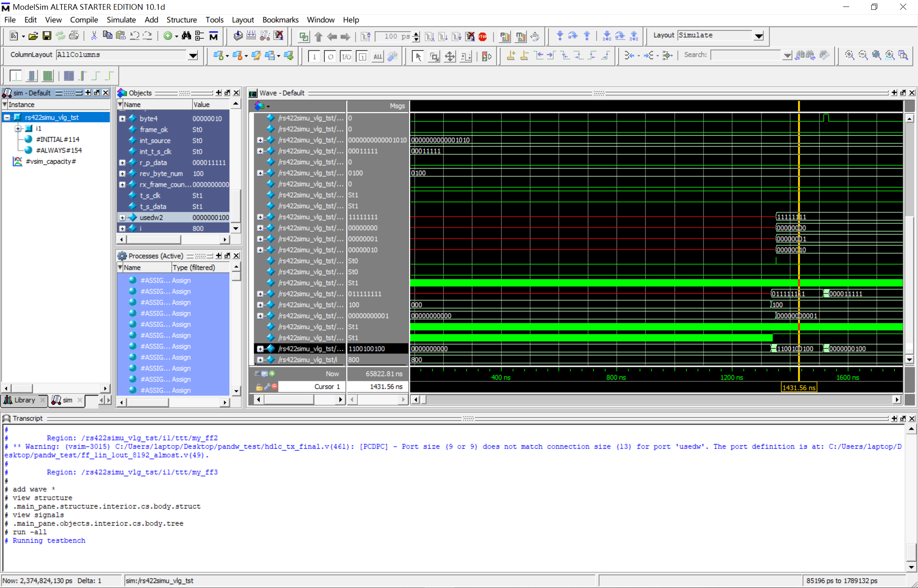
Task: Click the Zoom In magnifier icon
Action: [x=849, y=55]
